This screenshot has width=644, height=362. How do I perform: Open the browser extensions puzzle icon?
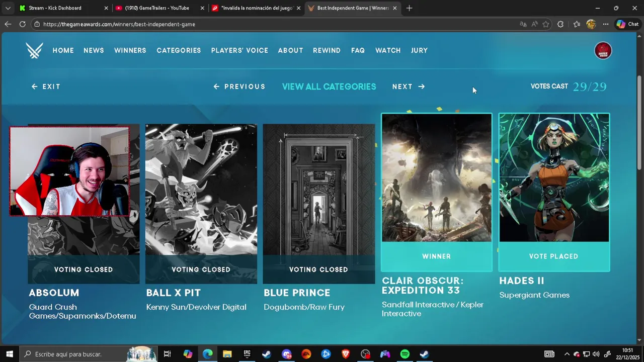pyautogui.click(x=560, y=24)
